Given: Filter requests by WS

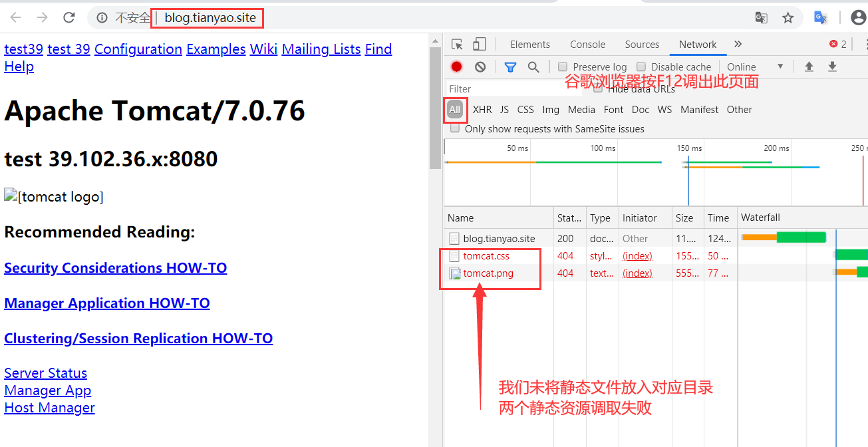Looking at the screenshot, I should [664, 110].
